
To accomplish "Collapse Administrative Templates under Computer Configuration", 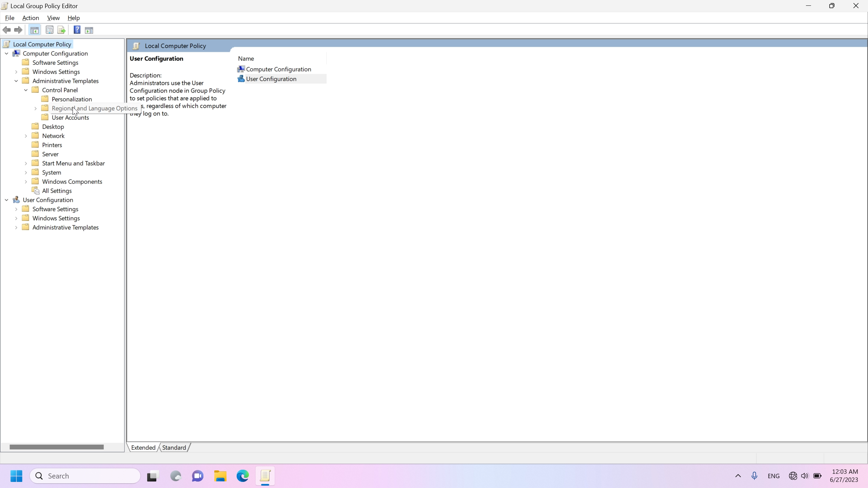I will pyautogui.click(x=16, y=81).
